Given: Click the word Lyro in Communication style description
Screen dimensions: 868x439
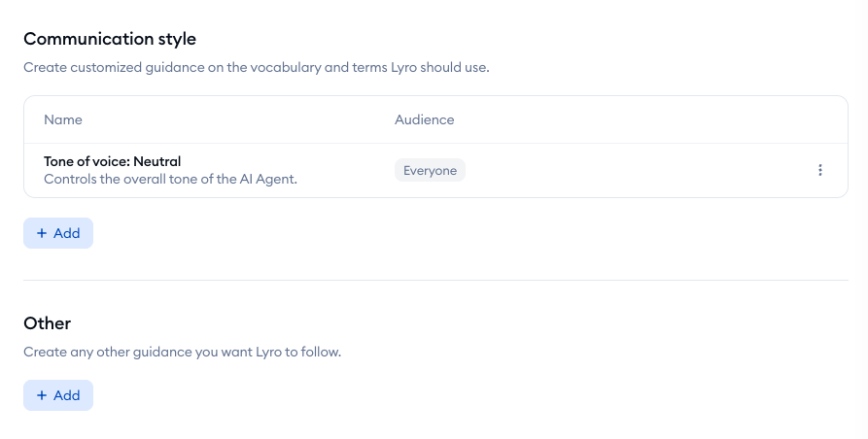Looking at the screenshot, I should click(403, 67).
